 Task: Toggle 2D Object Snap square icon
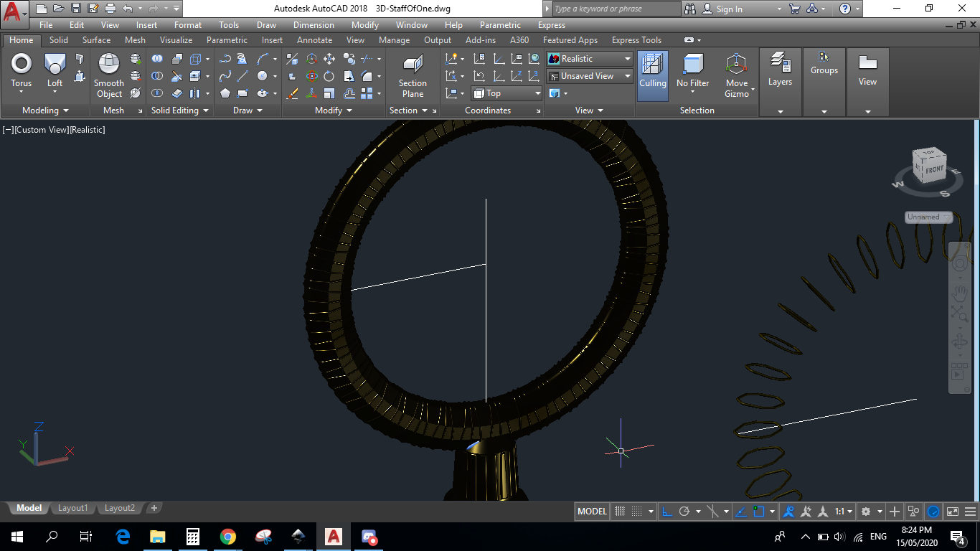tap(760, 512)
